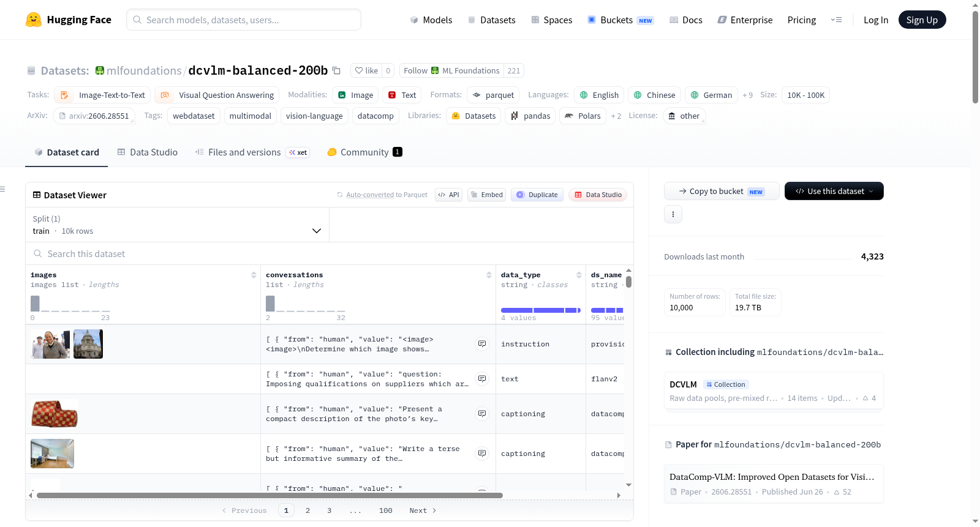Click the Log In link
980x527 pixels.
(876, 20)
